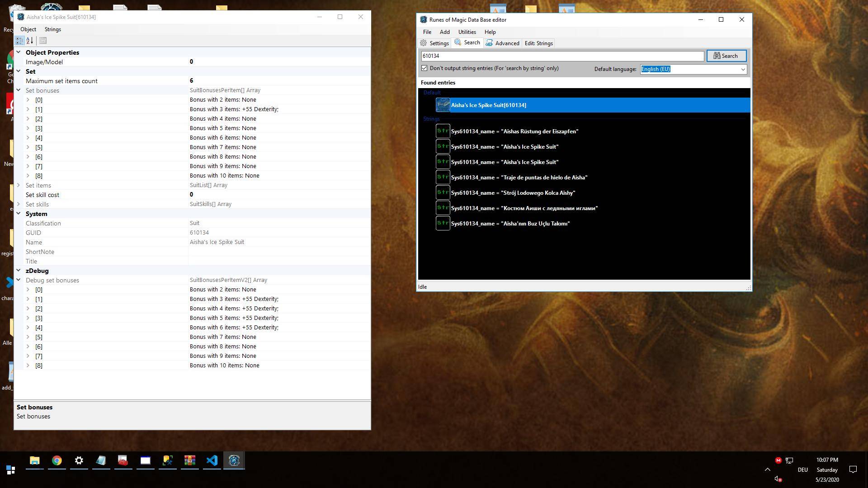Open the notifications action center

pos(853,469)
